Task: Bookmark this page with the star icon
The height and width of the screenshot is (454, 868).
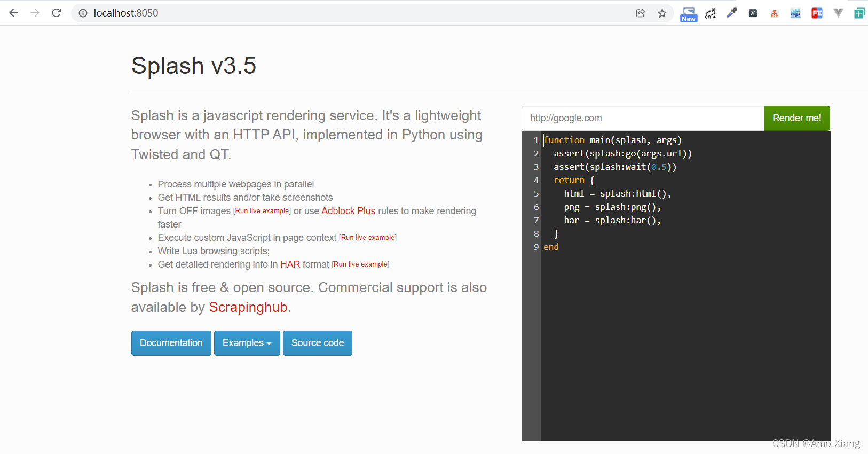Action: click(x=662, y=13)
